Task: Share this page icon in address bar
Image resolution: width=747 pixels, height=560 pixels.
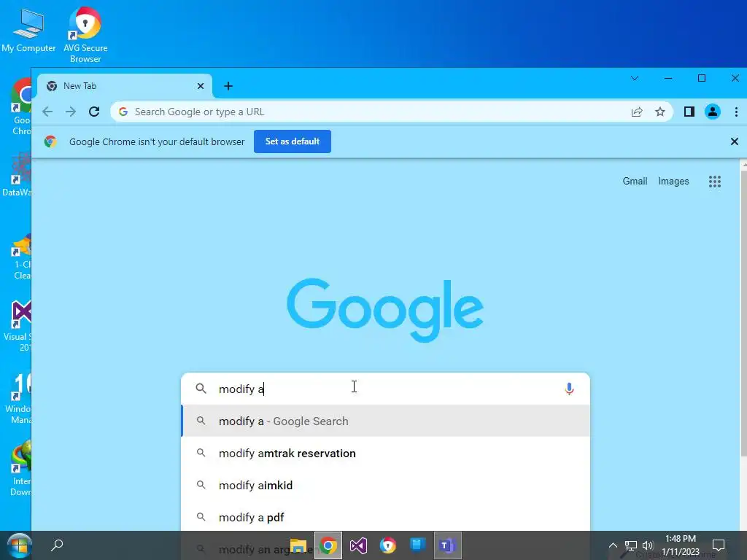Action: point(636,112)
